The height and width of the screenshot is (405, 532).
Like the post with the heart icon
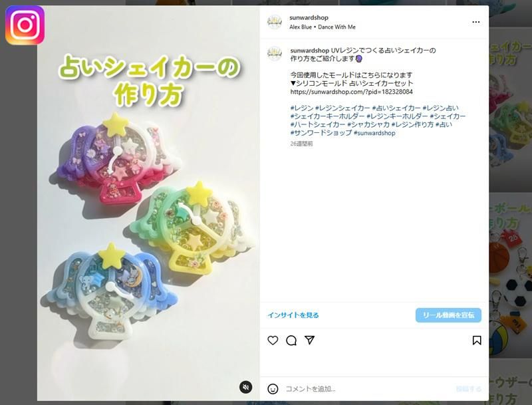coord(273,340)
